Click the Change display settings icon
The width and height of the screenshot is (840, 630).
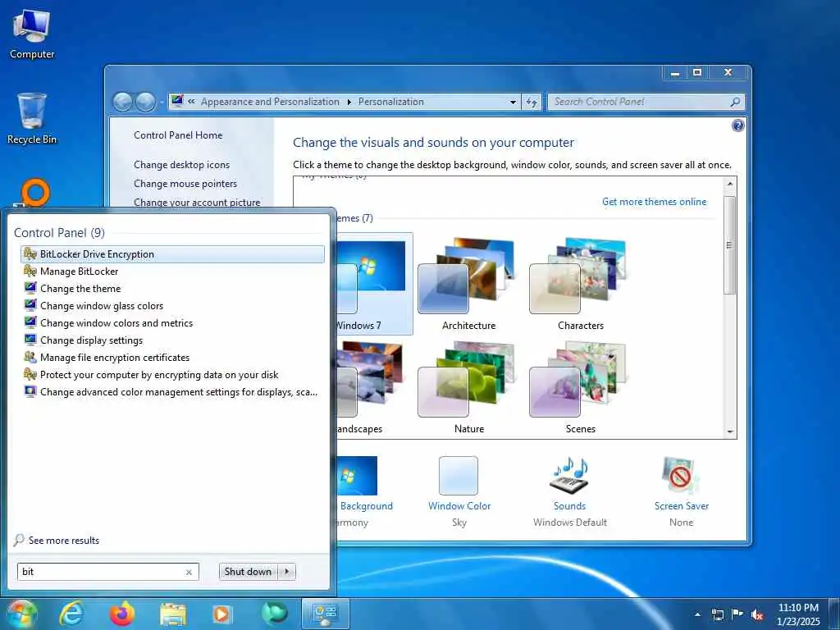(x=30, y=340)
